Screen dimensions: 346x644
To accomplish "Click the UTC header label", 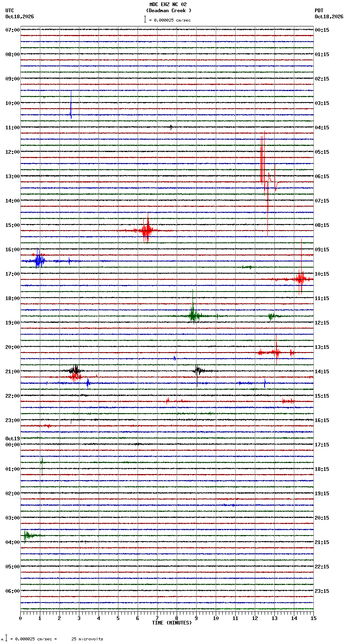I will point(10,11).
